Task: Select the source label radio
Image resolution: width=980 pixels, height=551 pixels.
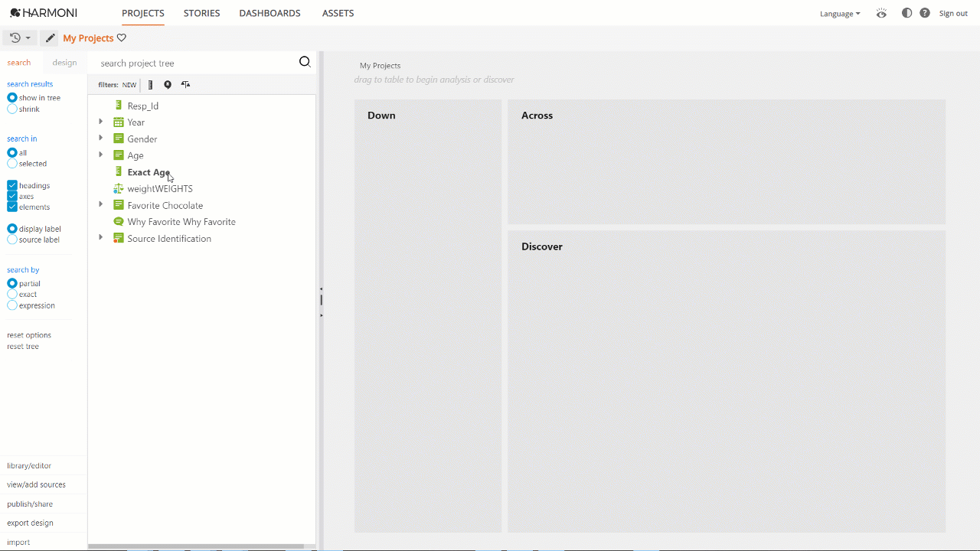Action: [12, 240]
